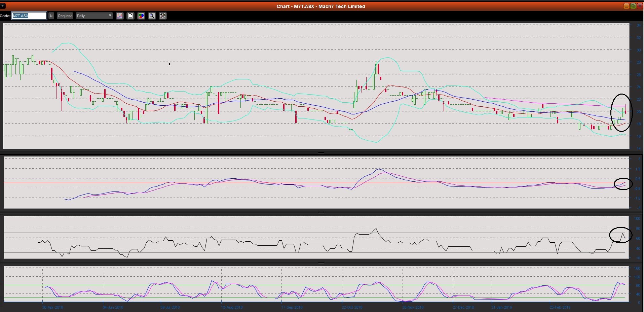Click the 22-Oct-2018 date label
This screenshot has width=644, height=312.
coord(352,307)
